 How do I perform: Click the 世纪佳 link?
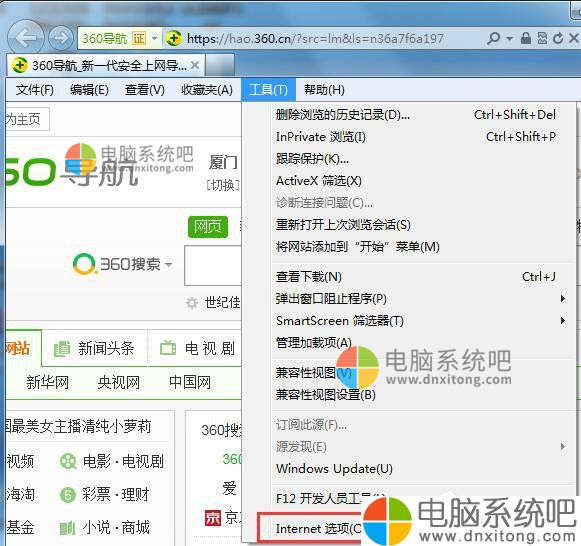click(222, 303)
